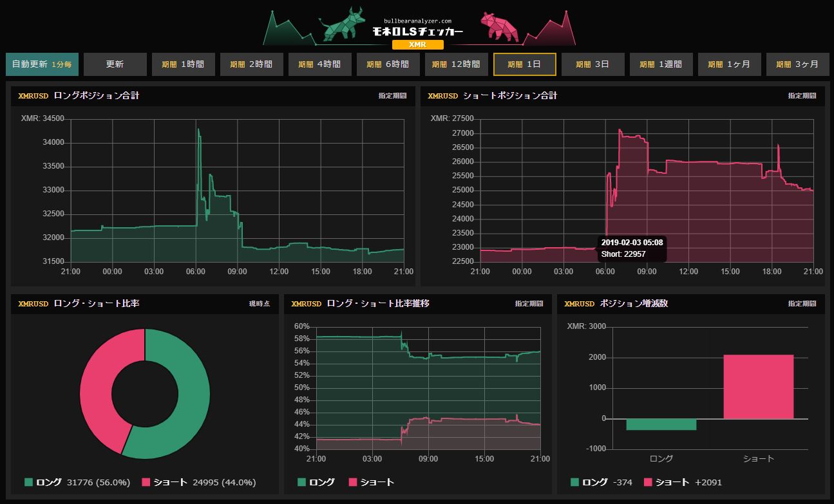Select the highlighted 期間 1日 period tab
The height and width of the screenshot is (504, 834).
pos(524,64)
